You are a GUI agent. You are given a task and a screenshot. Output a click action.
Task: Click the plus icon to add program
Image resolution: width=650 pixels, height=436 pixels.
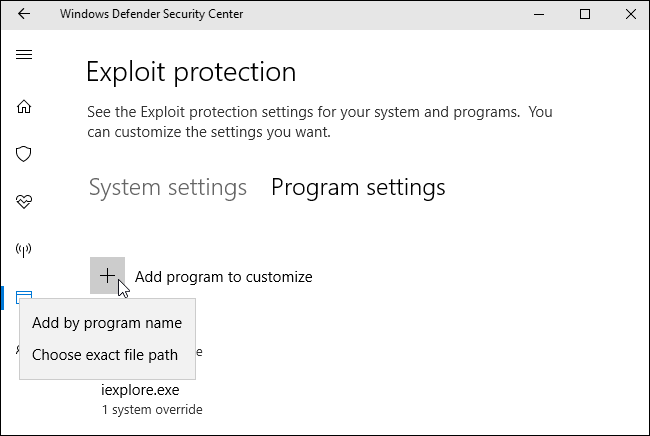(107, 276)
